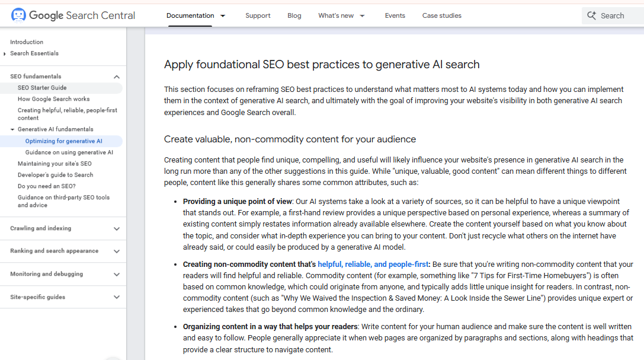The image size is (644, 360).
Task: Open Do you need an SEO? page
Action: tap(46, 186)
